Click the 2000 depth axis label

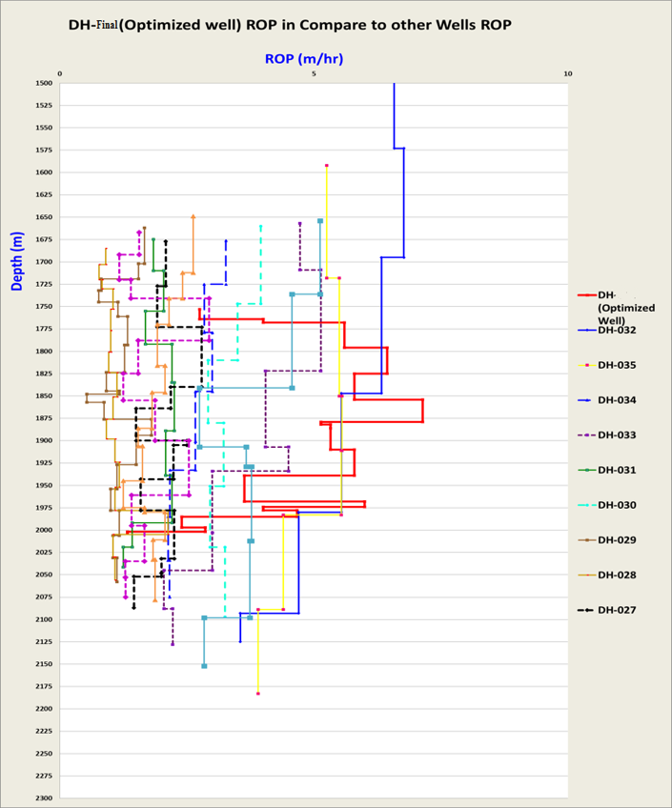43,530
